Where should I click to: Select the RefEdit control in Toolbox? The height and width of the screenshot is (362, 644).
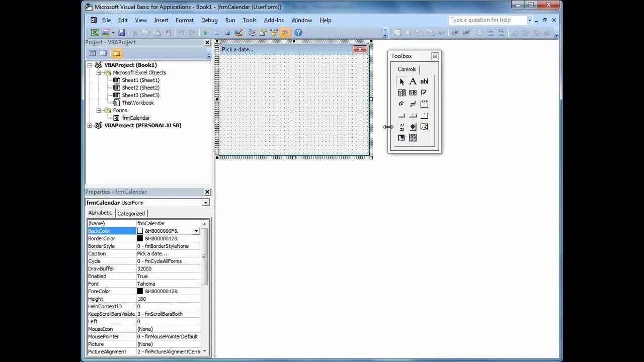[401, 138]
